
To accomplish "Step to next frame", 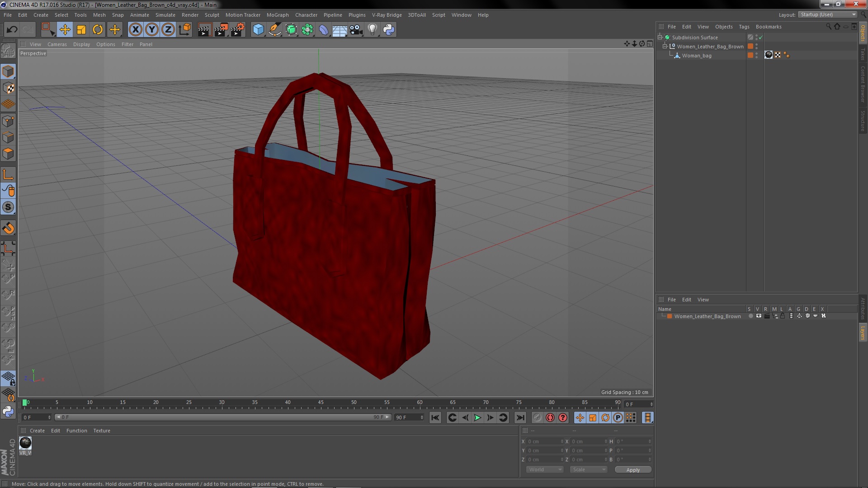I will click(490, 418).
